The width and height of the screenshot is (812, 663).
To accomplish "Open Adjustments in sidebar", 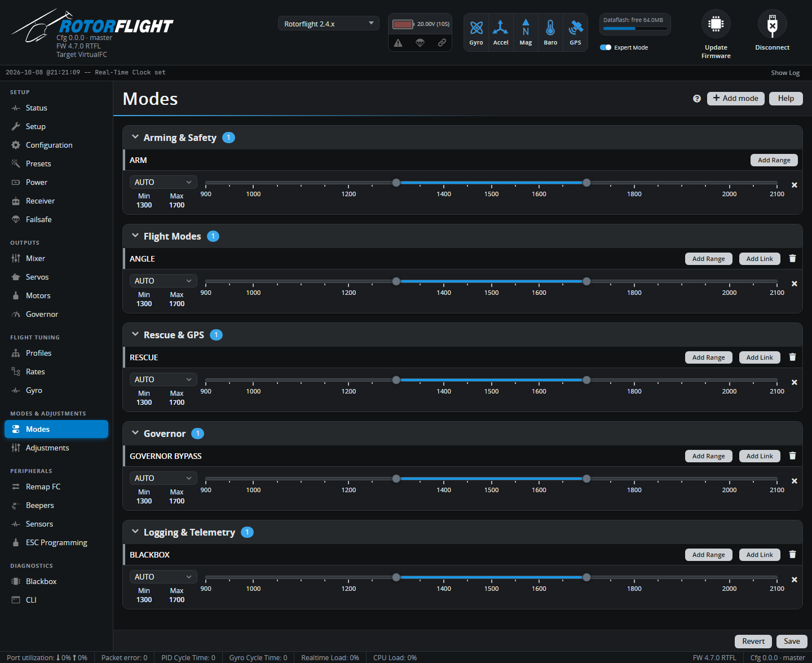I will tap(56, 448).
